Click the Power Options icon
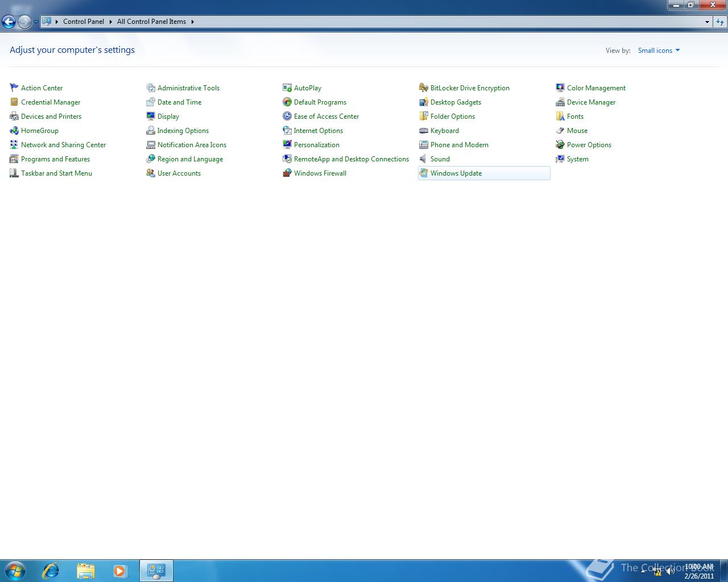Viewport: 728px width, 582px height. coord(560,144)
